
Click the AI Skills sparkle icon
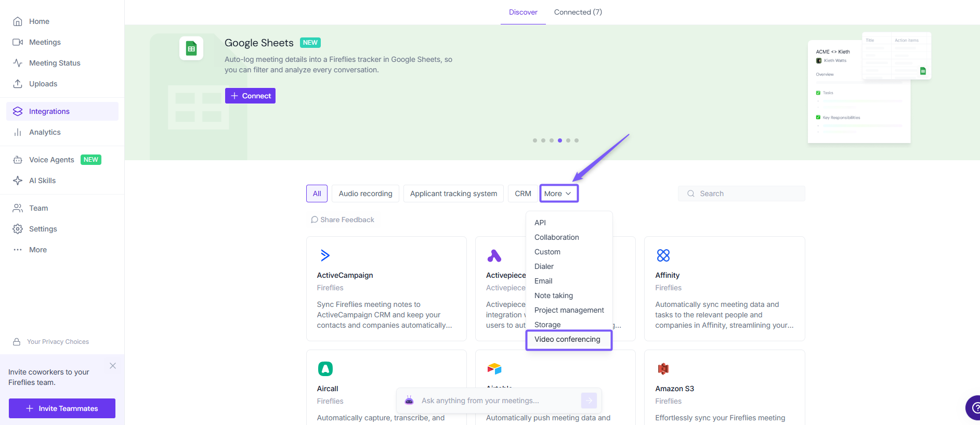[18, 181]
